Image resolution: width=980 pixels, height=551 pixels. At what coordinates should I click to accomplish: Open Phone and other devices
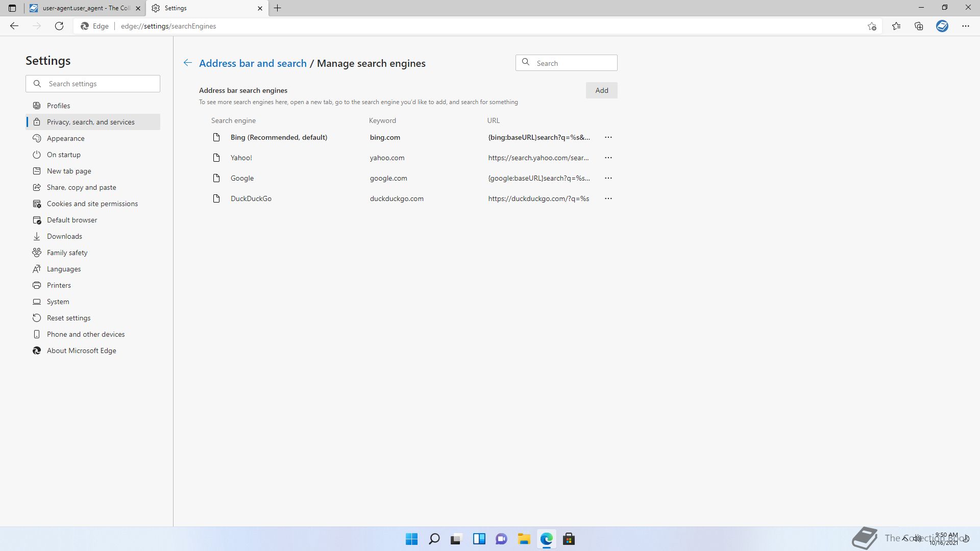coord(93,334)
